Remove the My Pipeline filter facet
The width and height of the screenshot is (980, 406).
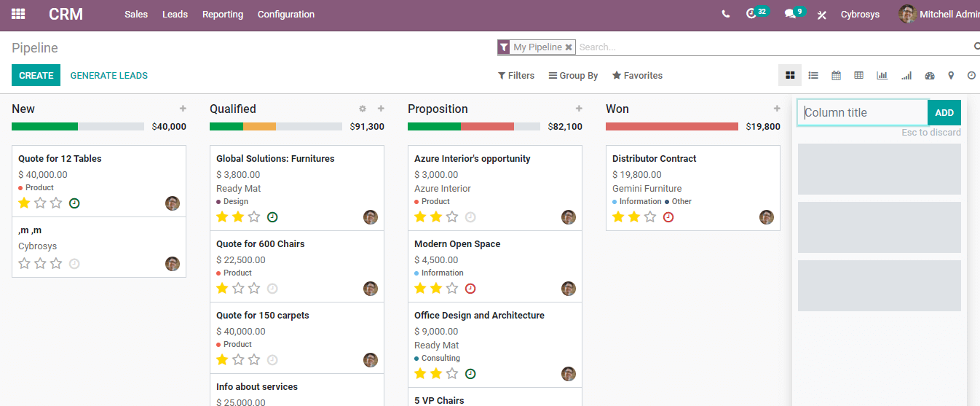569,47
